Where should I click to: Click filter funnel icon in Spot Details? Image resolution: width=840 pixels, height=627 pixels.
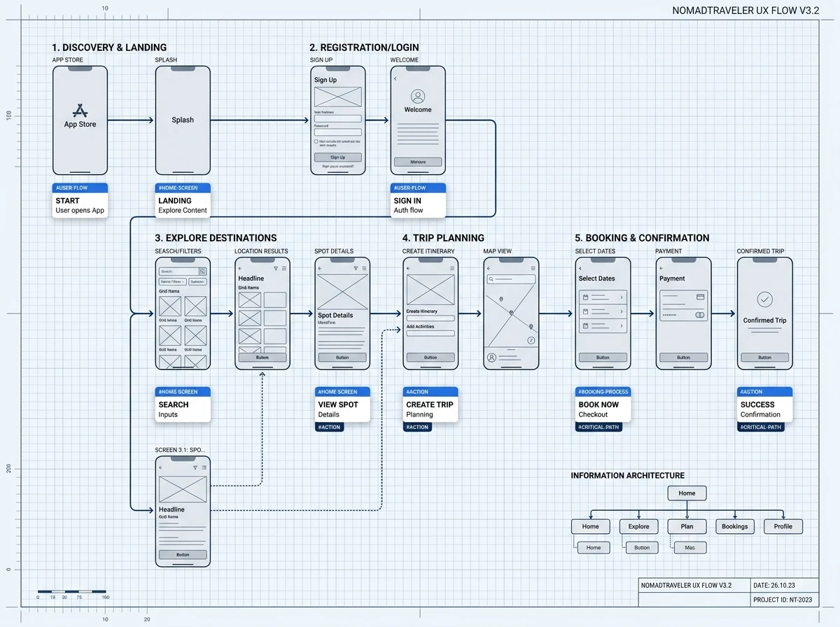(356, 268)
